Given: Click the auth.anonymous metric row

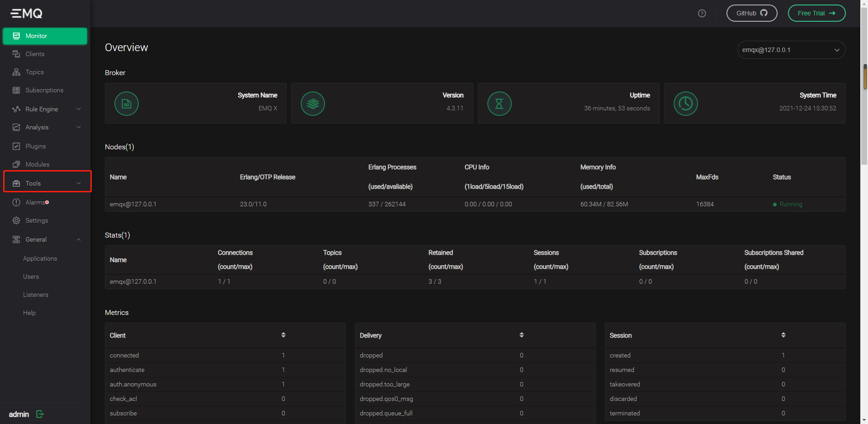Looking at the screenshot, I should click(x=225, y=384).
